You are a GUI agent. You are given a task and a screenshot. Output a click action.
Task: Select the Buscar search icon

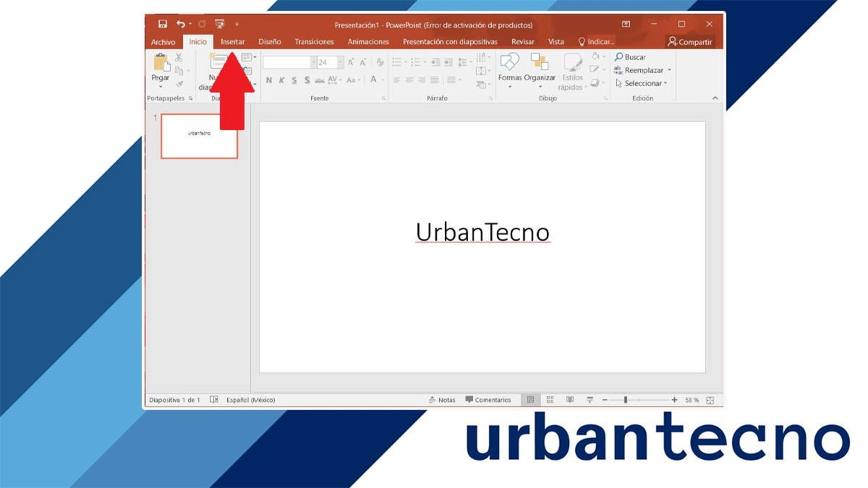click(x=618, y=56)
